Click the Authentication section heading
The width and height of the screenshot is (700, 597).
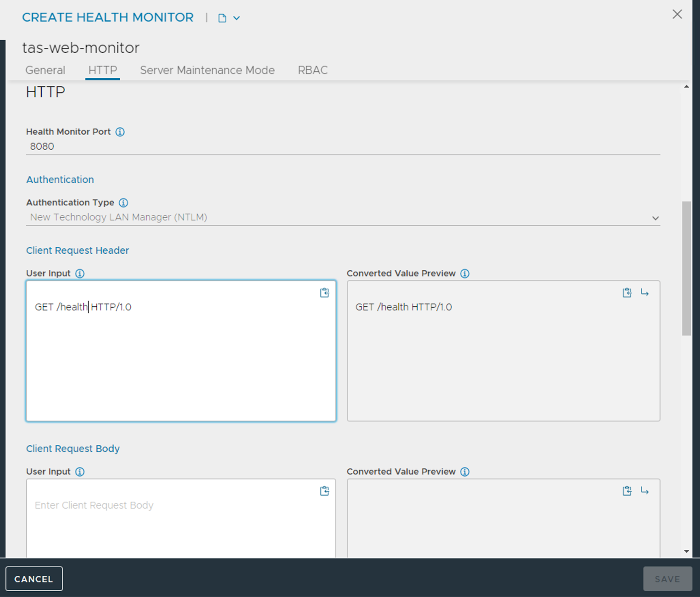click(60, 179)
